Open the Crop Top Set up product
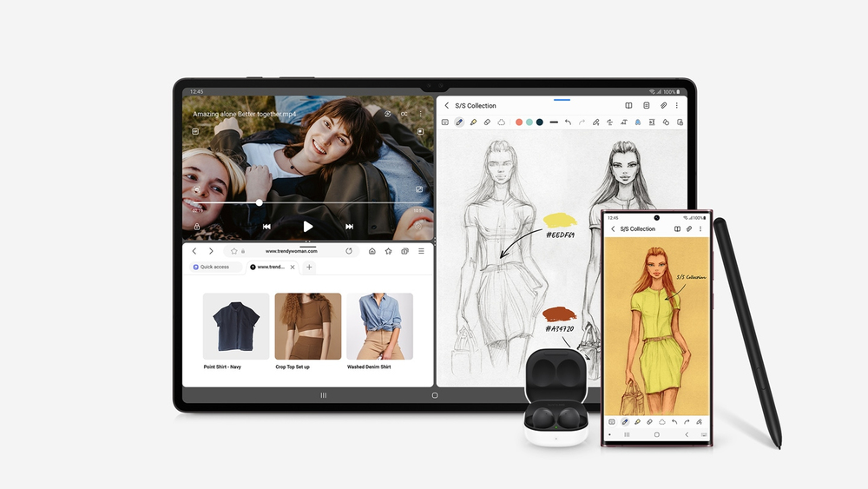The height and width of the screenshot is (489, 868). [x=308, y=327]
